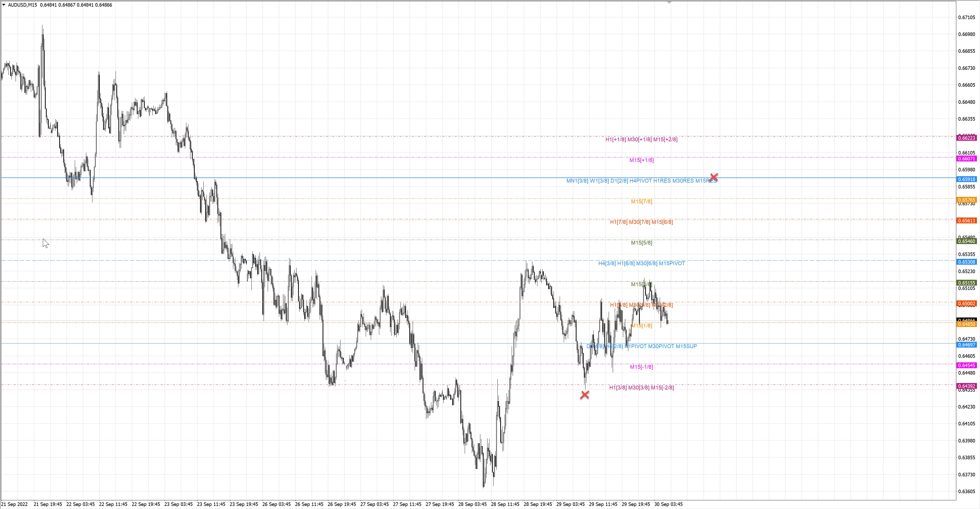Viewport: 980px width, 509px height.
Task: Click the M15[-1/8] level label
Action: (641, 367)
